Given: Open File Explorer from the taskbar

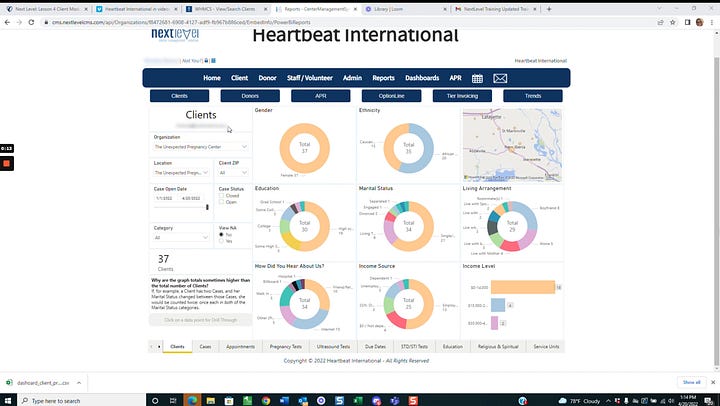Looking at the screenshot, I should click(211, 400).
